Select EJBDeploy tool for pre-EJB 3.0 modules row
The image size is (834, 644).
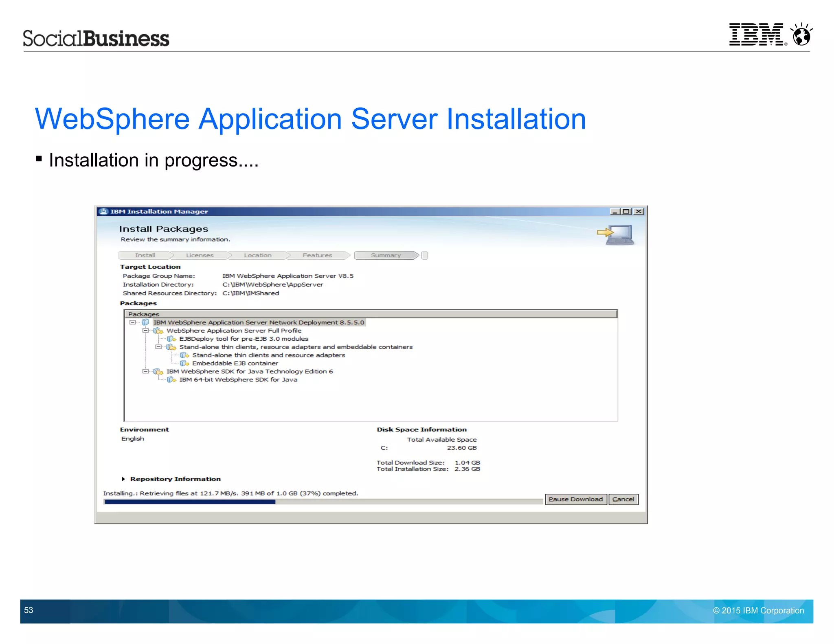(x=244, y=339)
